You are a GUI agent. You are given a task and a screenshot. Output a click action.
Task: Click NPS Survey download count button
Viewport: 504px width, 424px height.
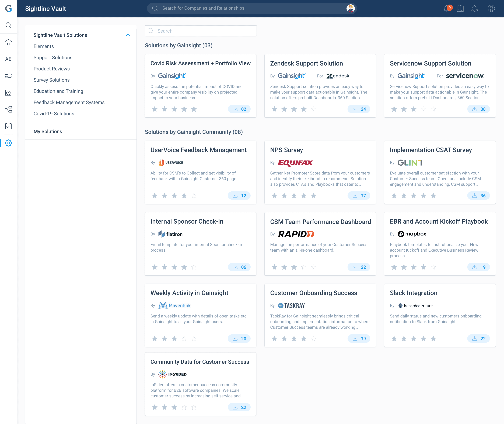pos(359,196)
